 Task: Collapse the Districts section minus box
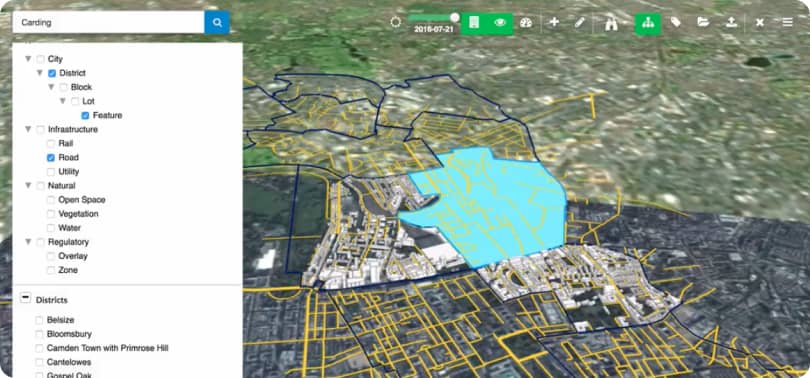click(25, 298)
